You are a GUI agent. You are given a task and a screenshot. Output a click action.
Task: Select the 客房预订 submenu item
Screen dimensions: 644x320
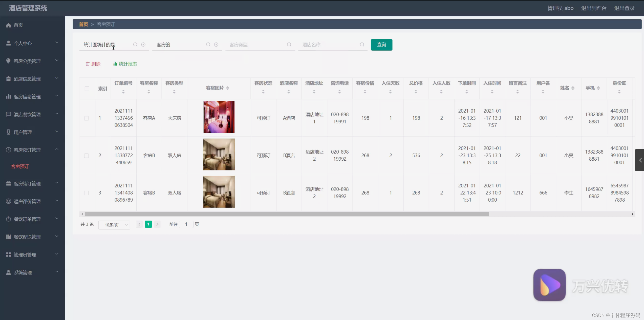click(20, 166)
